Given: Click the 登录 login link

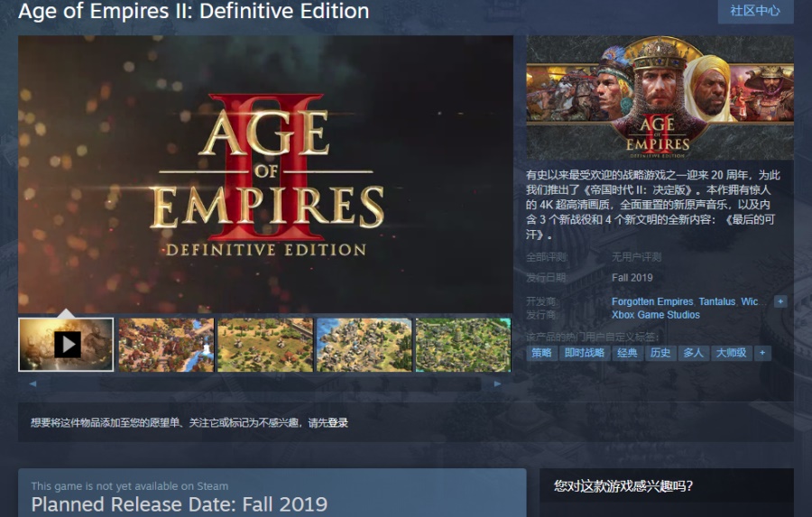Looking at the screenshot, I should pos(337,422).
